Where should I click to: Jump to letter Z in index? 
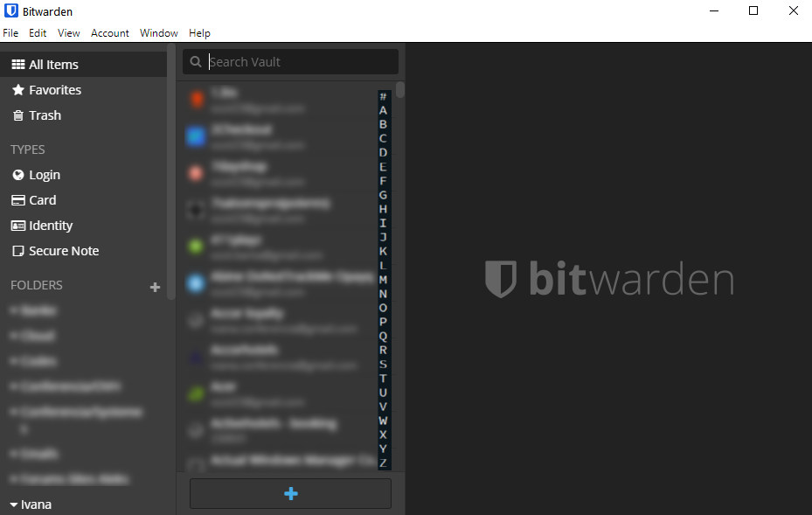click(x=383, y=463)
